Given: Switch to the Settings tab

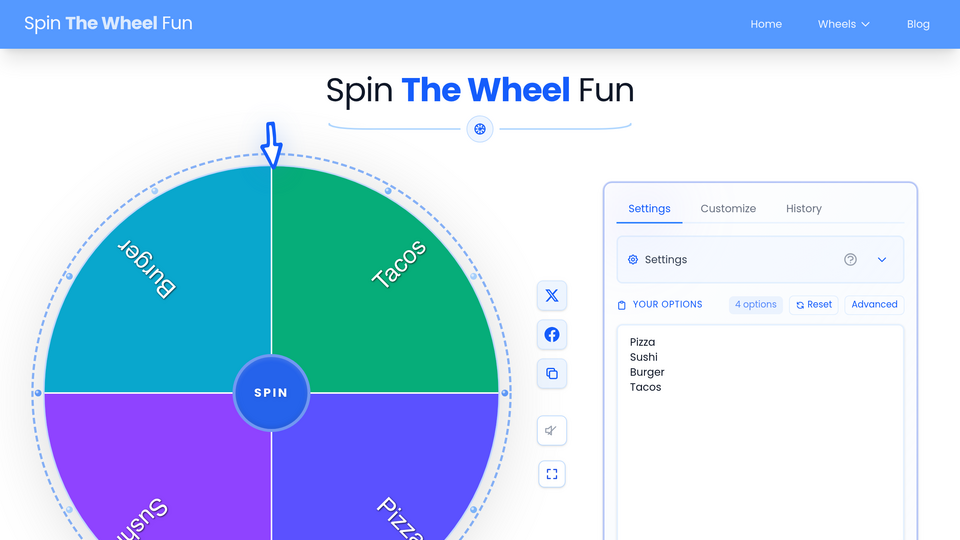Looking at the screenshot, I should pyautogui.click(x=649, y=209).
